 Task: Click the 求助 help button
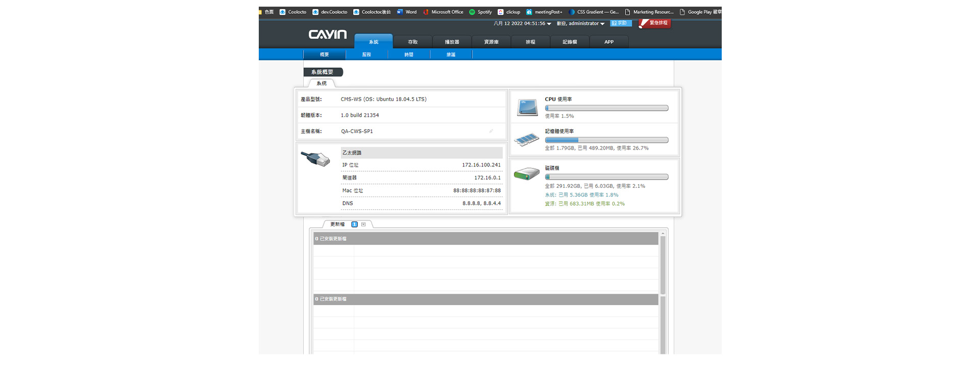click(x=621, y=23)
